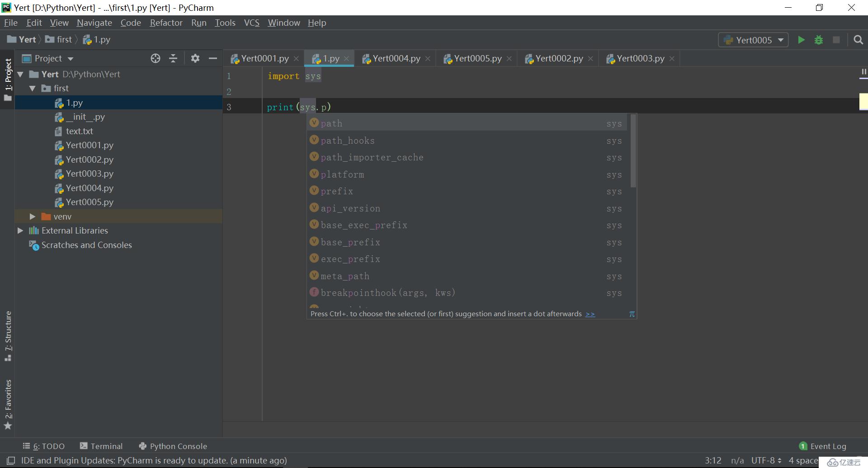Close the Yert0004.py editor tab
The height and width of the screenshot is (468, 868).
coord(428,59)
